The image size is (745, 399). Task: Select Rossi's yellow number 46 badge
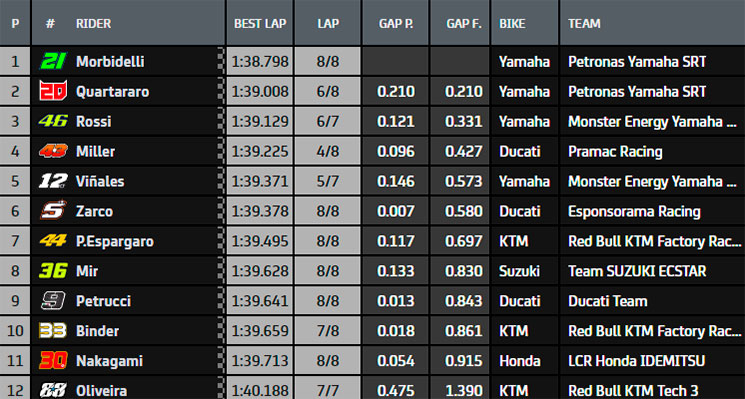click(53, 121)
